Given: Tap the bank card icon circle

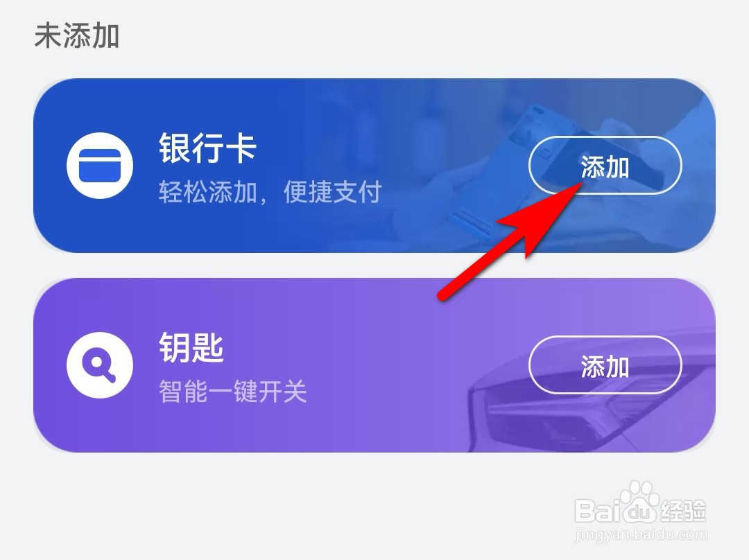Looking at the screenshot, I should (100, 166).
